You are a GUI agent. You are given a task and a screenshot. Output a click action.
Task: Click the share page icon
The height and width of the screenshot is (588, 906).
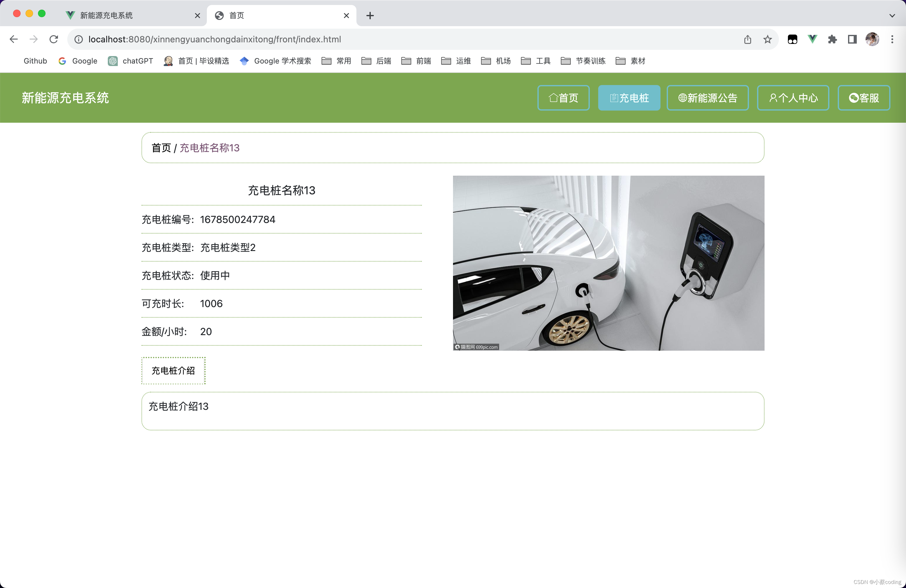click(748, 39)
